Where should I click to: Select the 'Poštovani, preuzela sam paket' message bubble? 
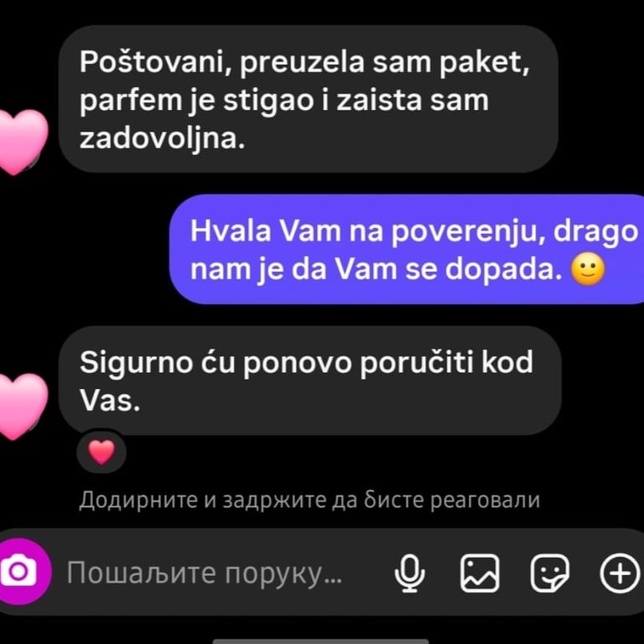click(x=309, y=99)
